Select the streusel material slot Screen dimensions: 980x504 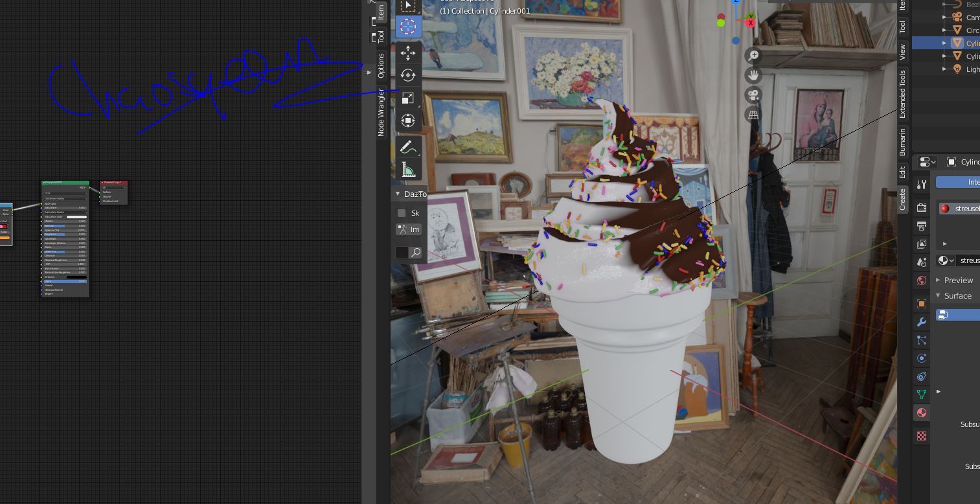(x=959, y=209)
